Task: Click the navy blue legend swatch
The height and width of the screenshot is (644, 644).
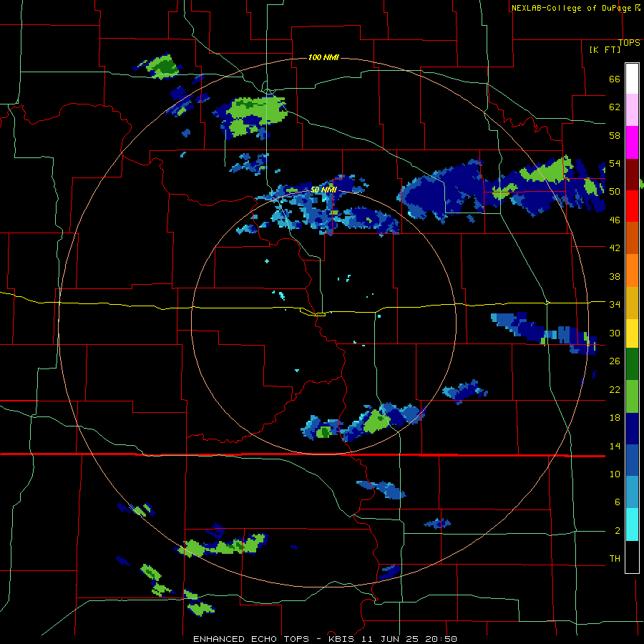Action: (632, 429)
